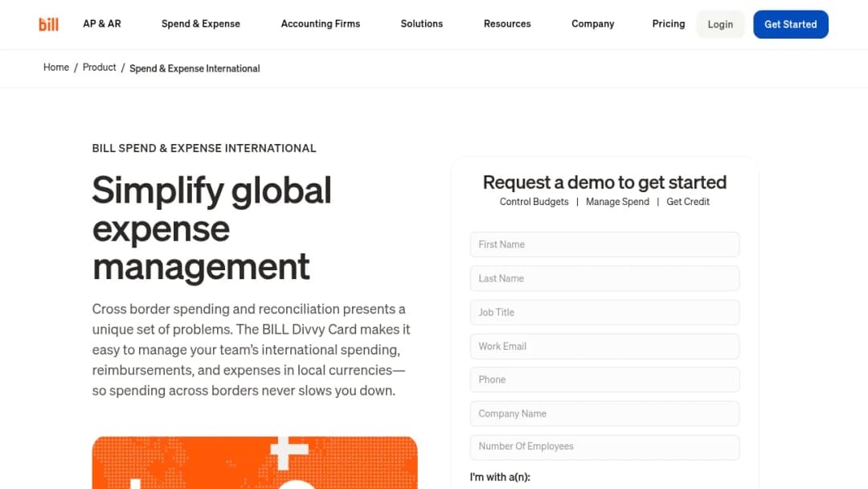Focus the Work Email field

pyautogui.click(x=604, y=346)
